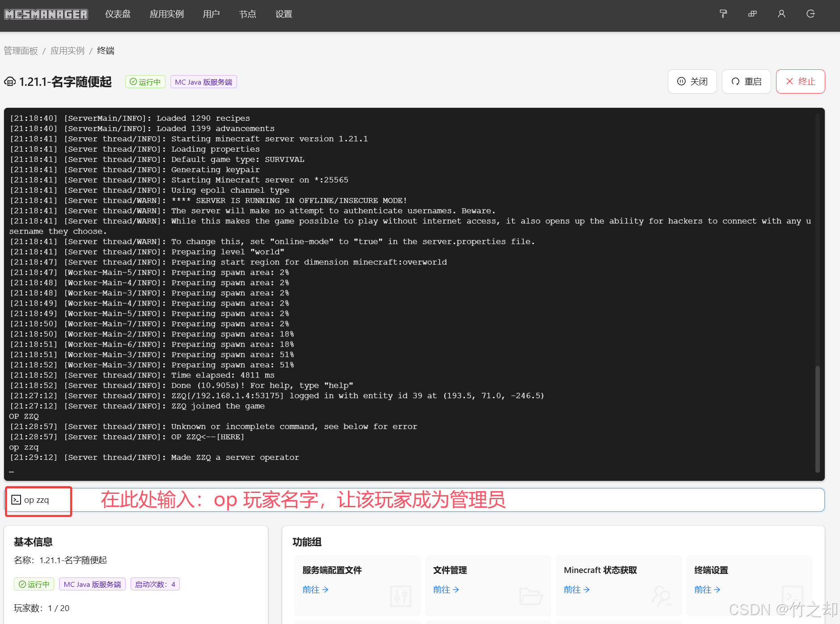840x624 pixels.
Task: Click the terminal prompt icon in command box
Action: (16, 500)
